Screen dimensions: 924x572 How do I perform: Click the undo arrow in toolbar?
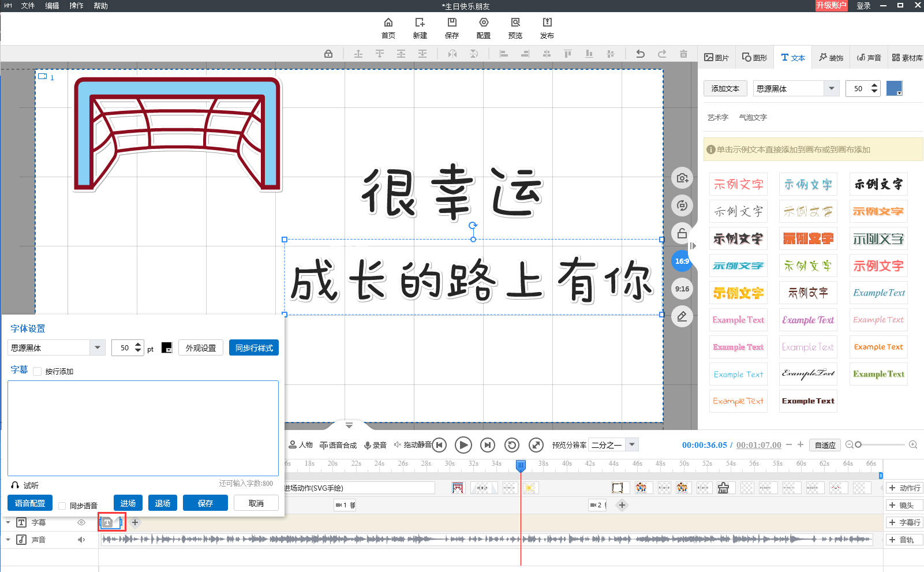(x=640, y=54)
